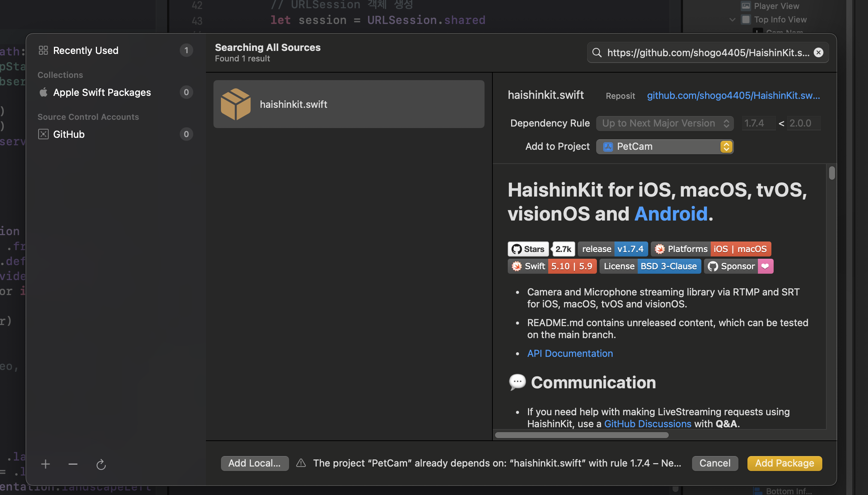
Task: Click the magnifying glass search icon
Action: (597, 52)
